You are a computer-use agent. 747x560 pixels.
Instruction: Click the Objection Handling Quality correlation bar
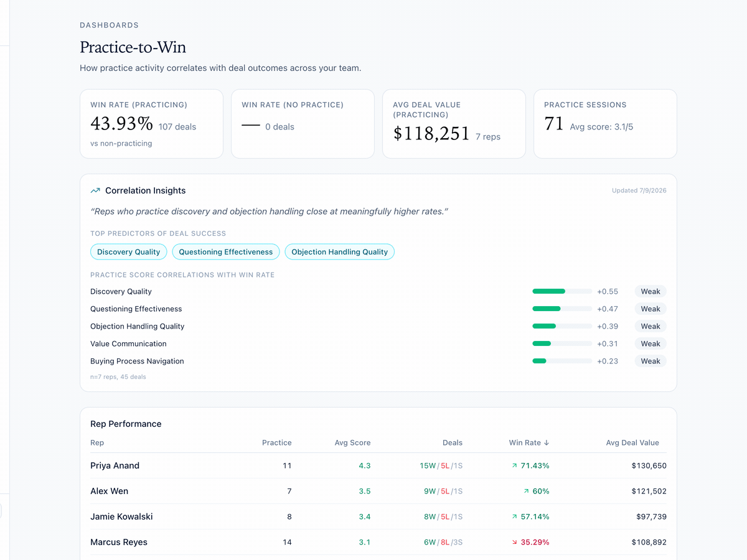pos(562,326)
